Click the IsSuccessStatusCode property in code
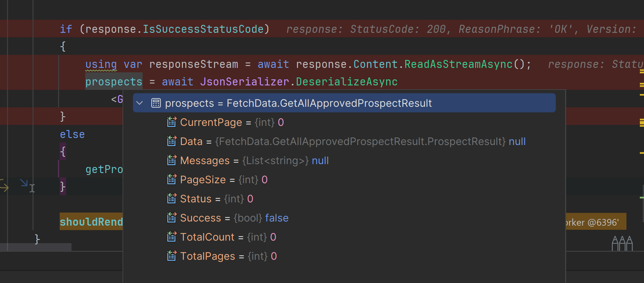 (x=203, y=29)
